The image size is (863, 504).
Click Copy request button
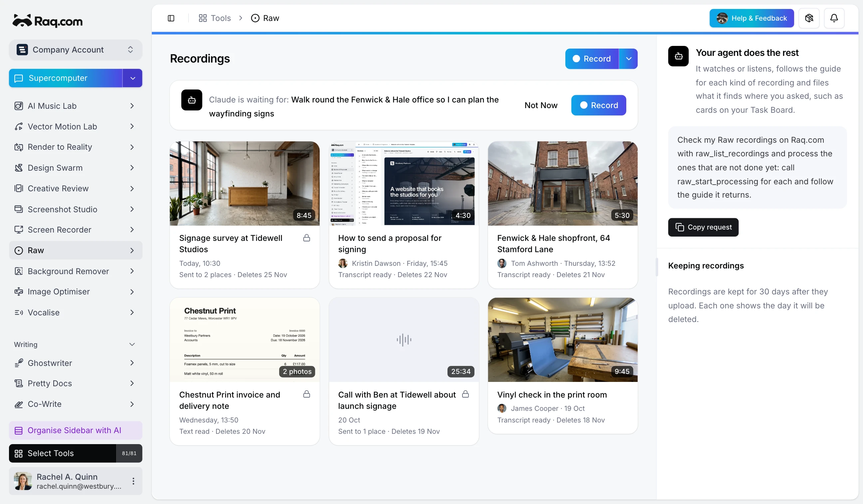click(703, 227)
